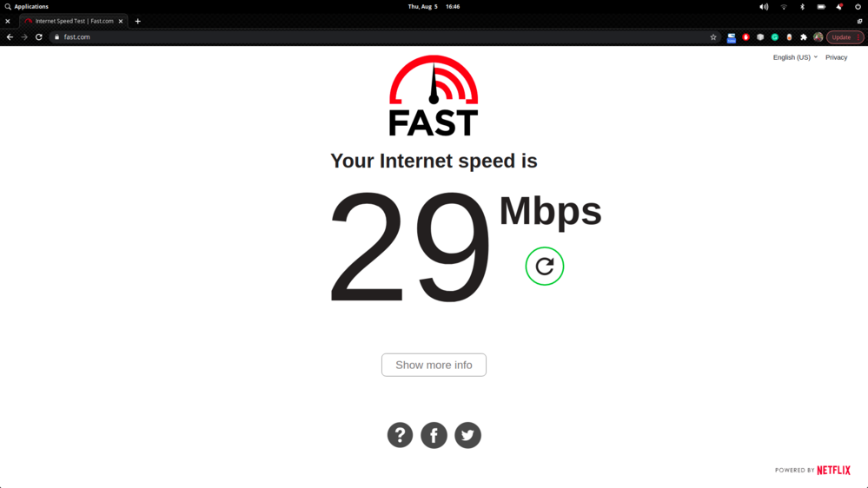Expand the English (US) language dropdown
868x488 pixels.
[795, 57]
